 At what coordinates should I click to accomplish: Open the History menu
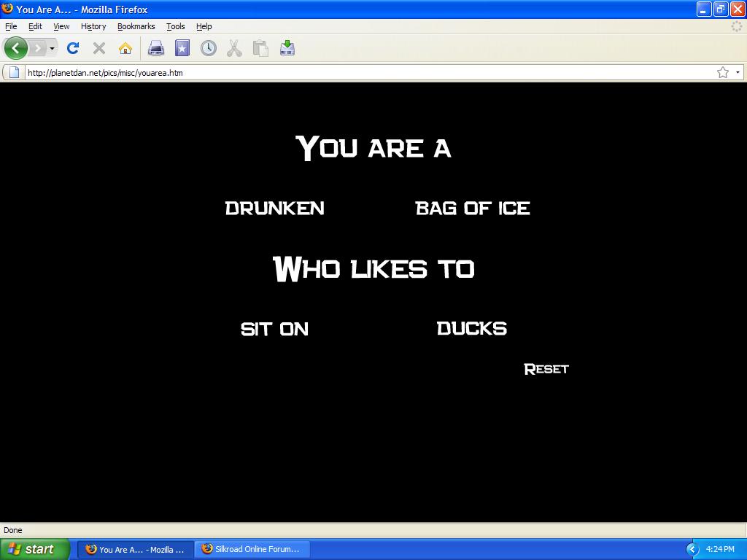93,26
